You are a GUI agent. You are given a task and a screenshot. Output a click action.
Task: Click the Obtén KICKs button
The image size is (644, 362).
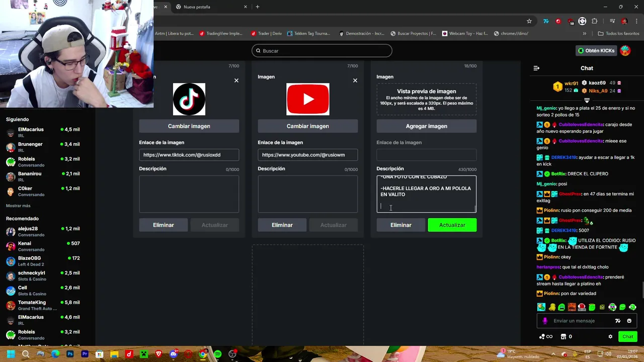[596, 51]
